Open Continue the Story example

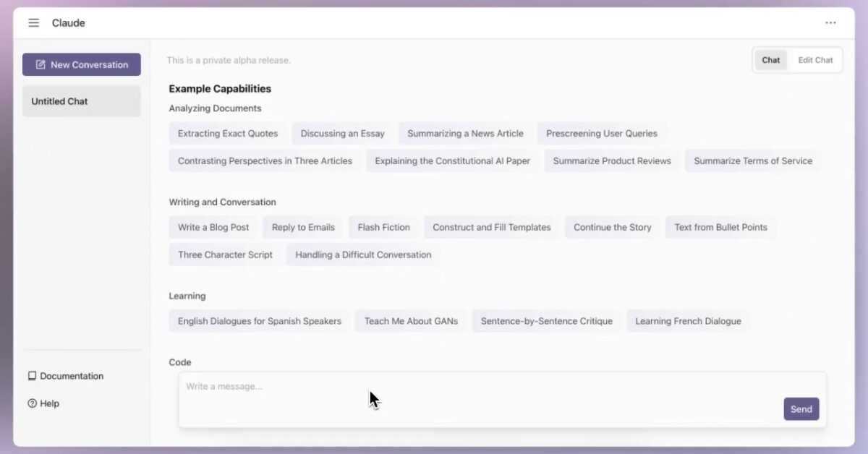tap(613, 227)
